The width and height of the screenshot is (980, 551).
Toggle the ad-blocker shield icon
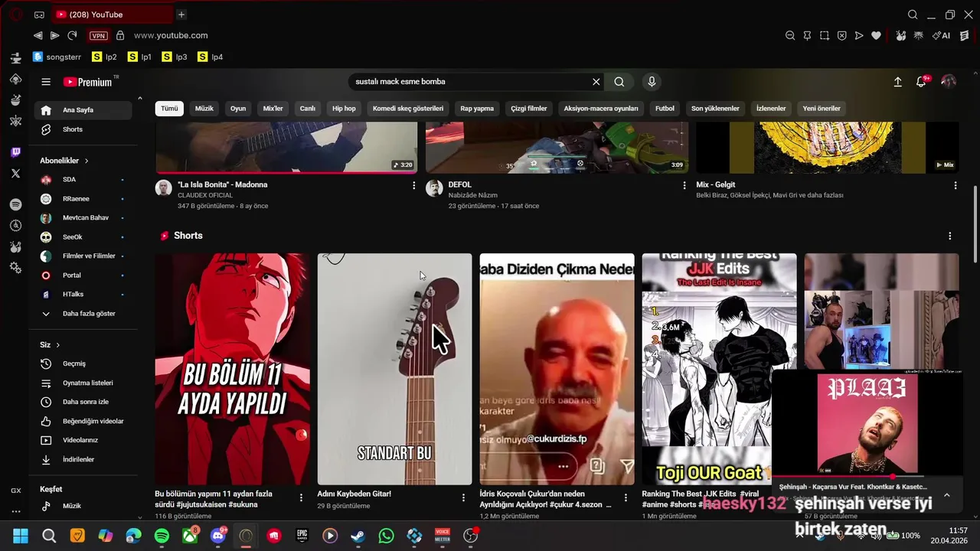[x=841, y=35]
